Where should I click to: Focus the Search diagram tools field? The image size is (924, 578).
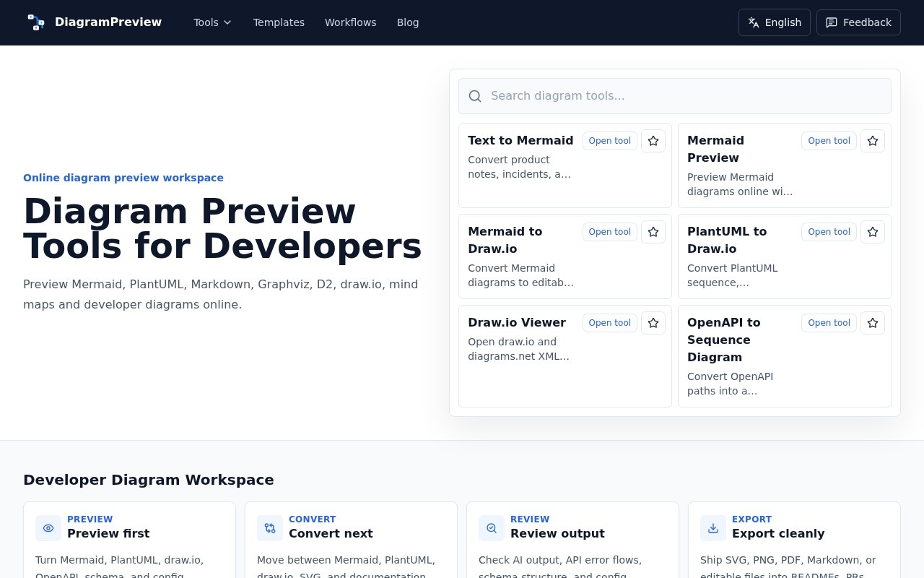(675, 96)
